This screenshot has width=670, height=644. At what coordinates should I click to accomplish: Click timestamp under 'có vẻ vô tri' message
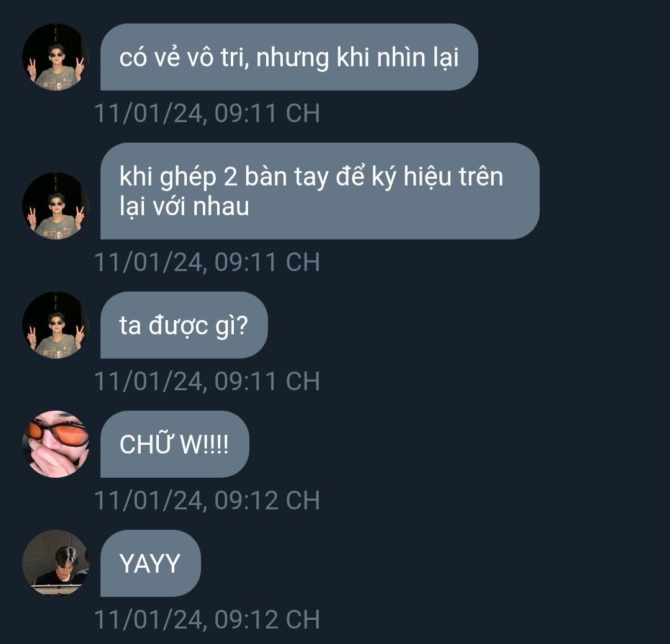coord(207,114)
